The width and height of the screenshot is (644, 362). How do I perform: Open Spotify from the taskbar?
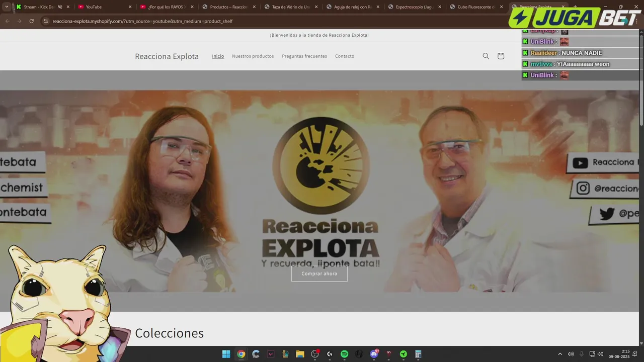coord(345,354)
